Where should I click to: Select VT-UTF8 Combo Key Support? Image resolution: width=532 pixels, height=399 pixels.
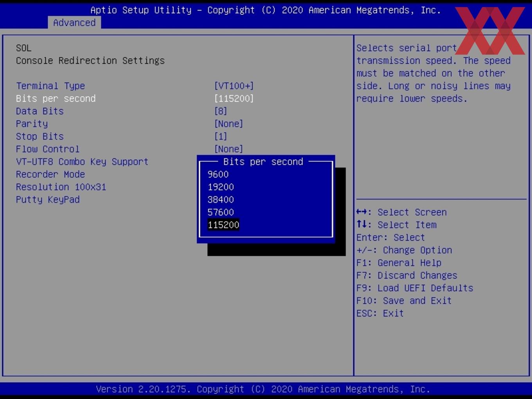coord(82,162)
